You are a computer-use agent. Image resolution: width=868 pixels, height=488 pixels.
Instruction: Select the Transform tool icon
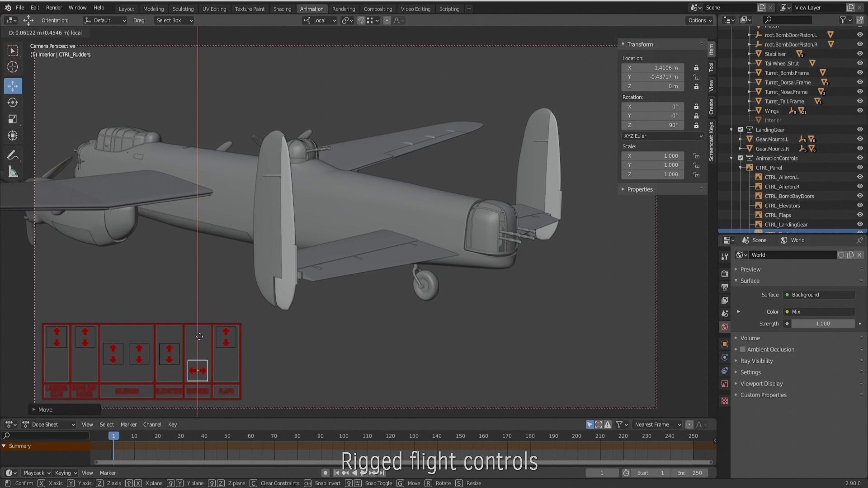pyautogui.click(x=13, y=136)
